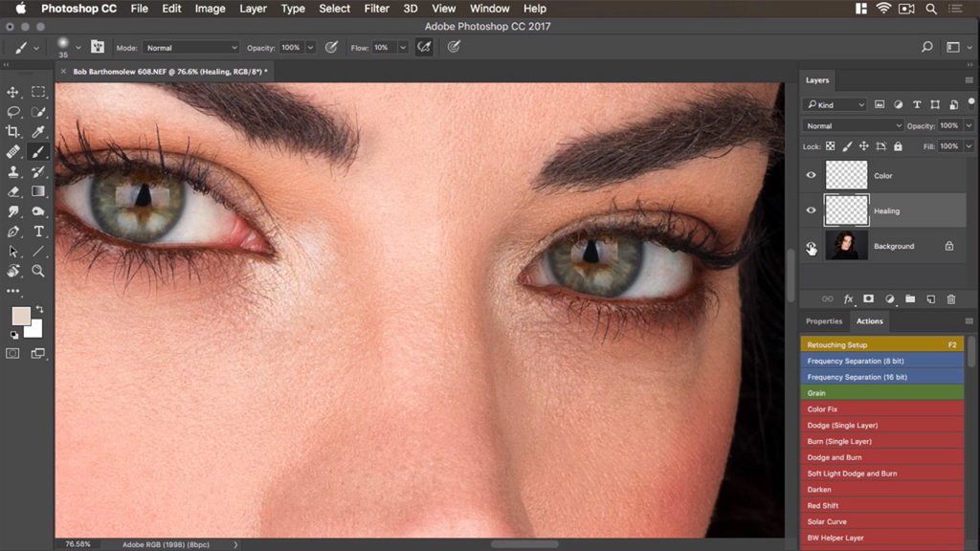The width and height of the screenshot is (980, 551).
Task: Open the Filter menu
Action: (x=376, y=9)
